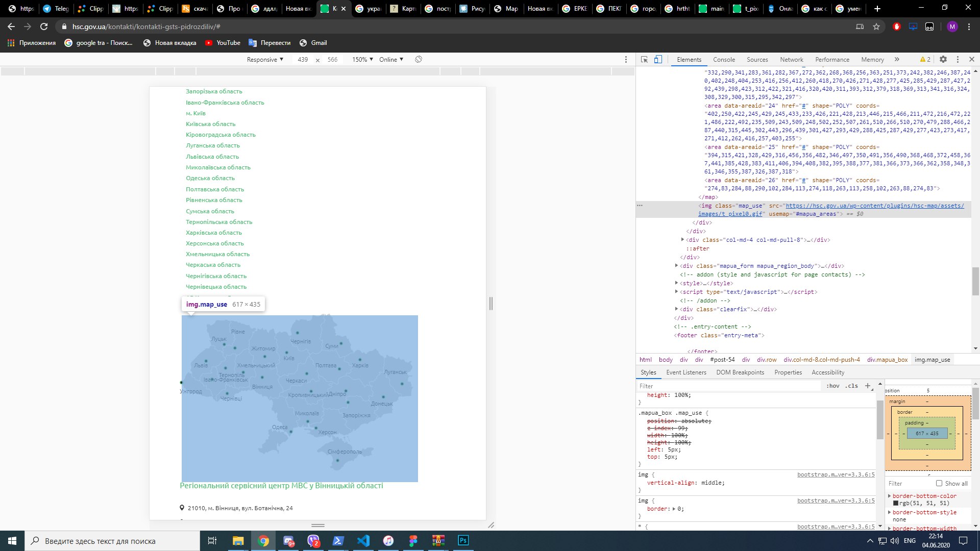The width and height of the screenshot is (980, 551).
Task: Click the Львівська область link
Action: point(212,157)
